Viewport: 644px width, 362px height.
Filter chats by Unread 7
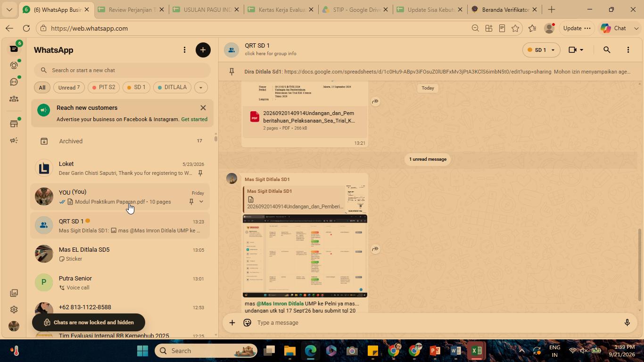point(69,88)
